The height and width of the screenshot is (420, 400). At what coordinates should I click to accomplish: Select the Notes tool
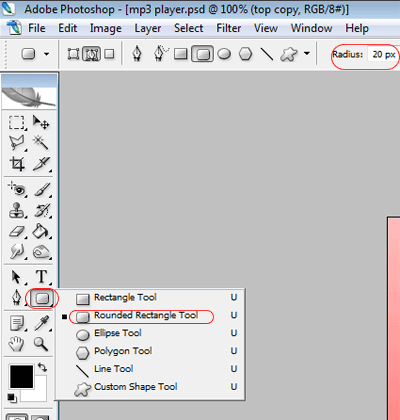(17, 323)
